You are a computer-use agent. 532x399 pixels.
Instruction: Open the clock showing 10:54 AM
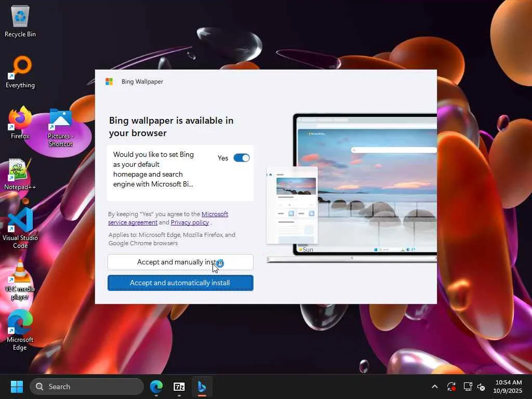point(508,387)
